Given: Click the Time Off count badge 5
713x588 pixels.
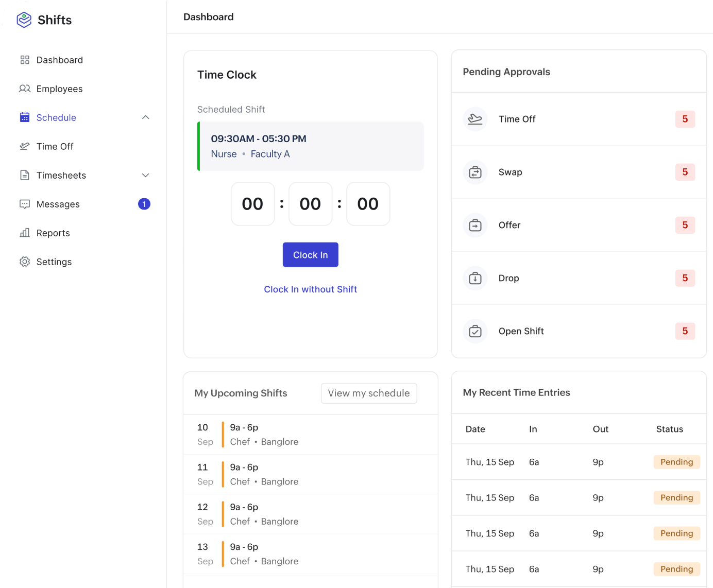Looking at the screenshot, I should [x=685, y=119].
